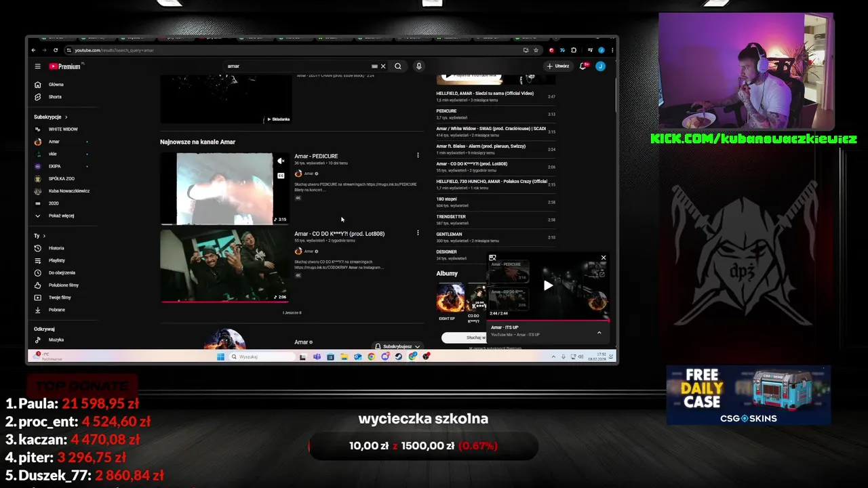Toggle captions on PEDICURE preview
Screen dimensions: 868x488
[281, 176]
